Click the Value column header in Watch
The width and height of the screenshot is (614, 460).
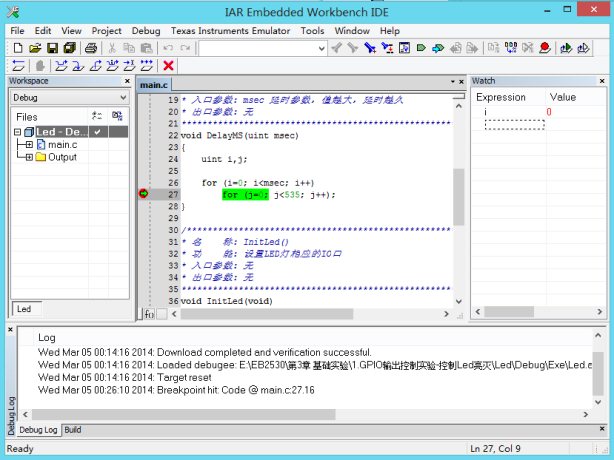coord(563,97)
